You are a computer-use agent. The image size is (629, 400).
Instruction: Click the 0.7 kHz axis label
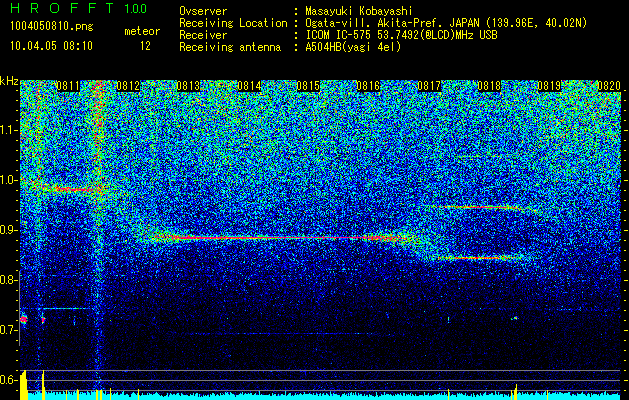[9, 330]
